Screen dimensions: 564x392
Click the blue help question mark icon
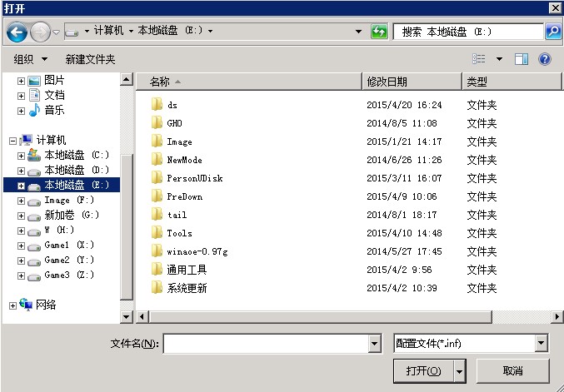click(x=545, y=59)
